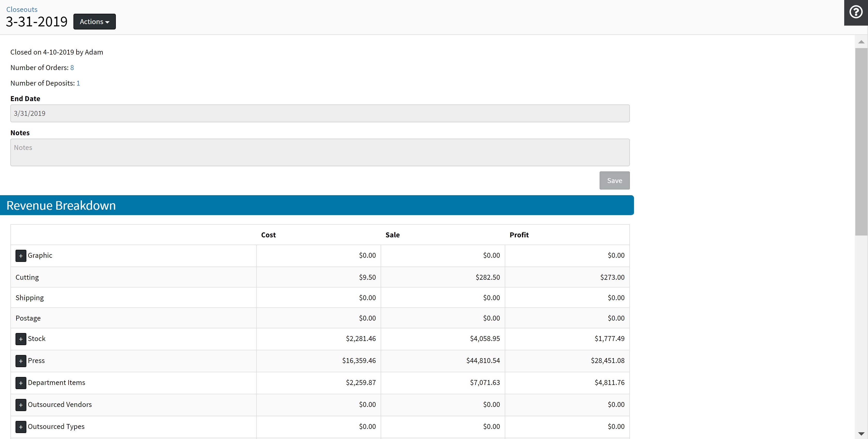This screenshot has width=868, height=439.
Task: Click the scrollbar up arrow
Action: pyautogui.click(x=861, y=42)
